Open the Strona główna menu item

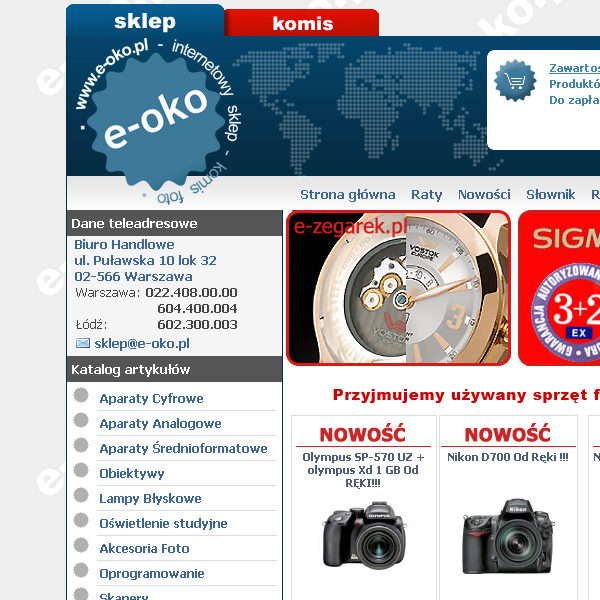(x=347, y=195)
